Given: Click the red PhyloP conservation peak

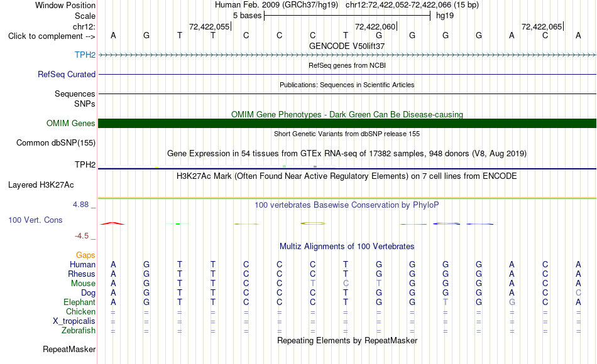Looking at the screenshot, I should 112,223.
